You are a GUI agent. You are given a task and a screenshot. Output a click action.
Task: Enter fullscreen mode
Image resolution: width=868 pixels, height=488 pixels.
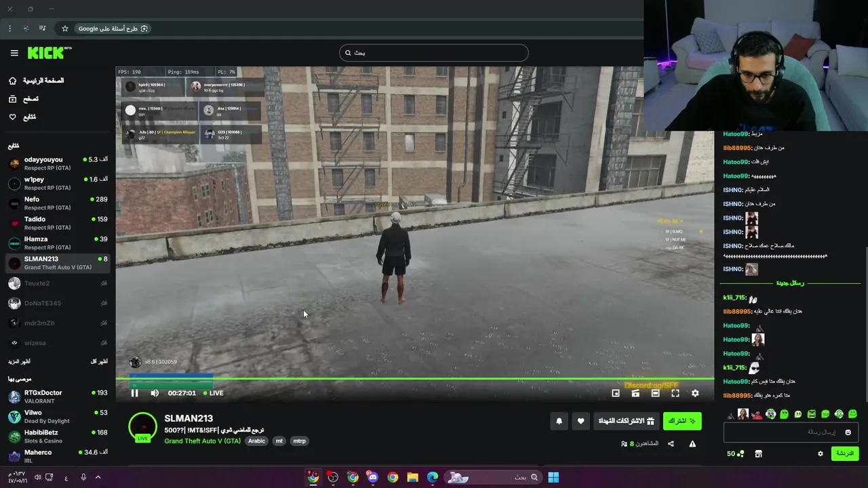click(675, 393)
